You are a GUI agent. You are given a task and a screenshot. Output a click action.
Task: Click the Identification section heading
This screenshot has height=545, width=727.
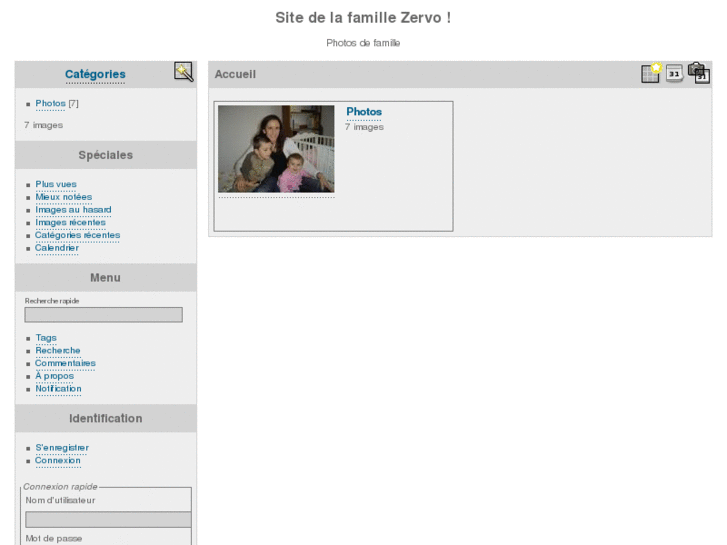coord(106,418)
